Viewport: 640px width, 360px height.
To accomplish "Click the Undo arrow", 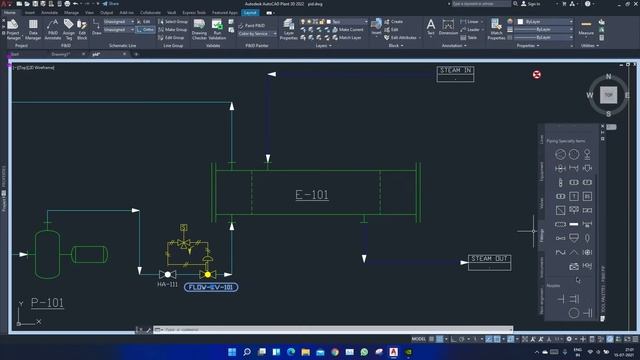I will pyautogui.click(x=76, y=4).
